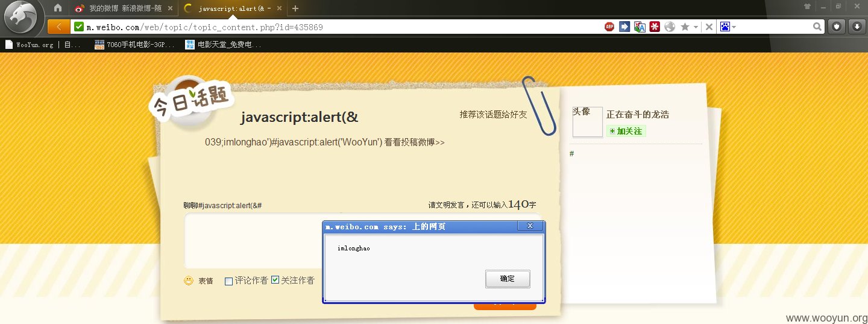The height and width of the screenshot is (324, 868).
Task: Open the 电影天堂 bookmark
Action: tap(223, 45)
